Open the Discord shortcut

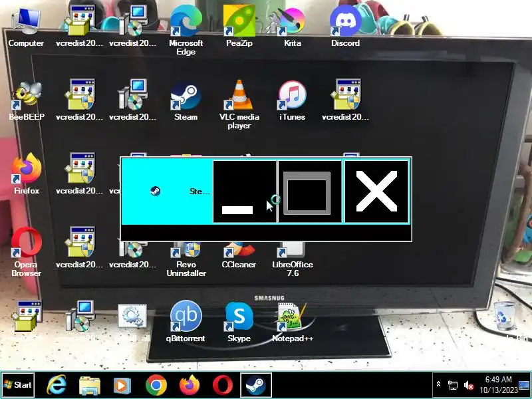pyautogui.click(x=345, y=27)
